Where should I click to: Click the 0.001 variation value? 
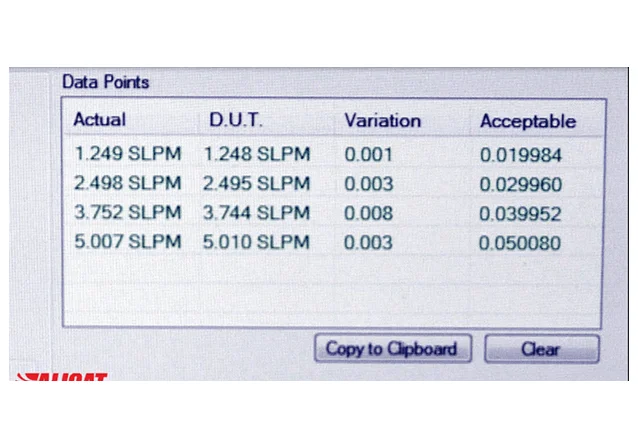pyautogui.click(x=369, y=154)
